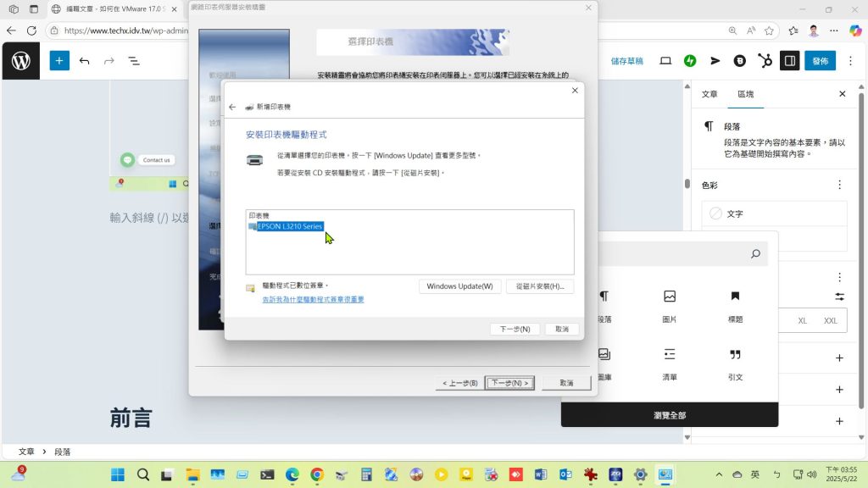Toggle the settings sidebar panel icon

789,61
